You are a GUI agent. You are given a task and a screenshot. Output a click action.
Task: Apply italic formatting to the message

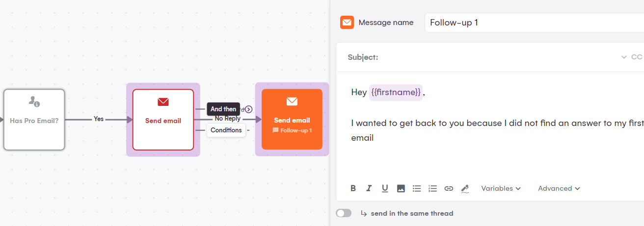(x=369, y=188)
